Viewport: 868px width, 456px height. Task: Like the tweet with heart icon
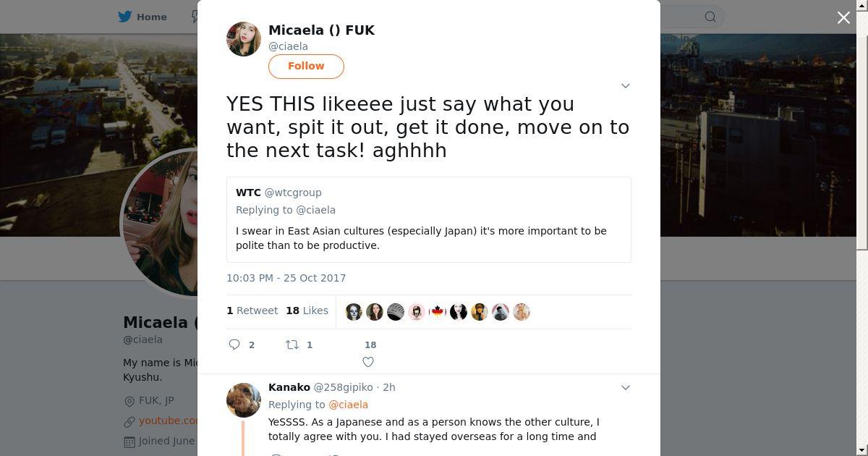(368, 362)
